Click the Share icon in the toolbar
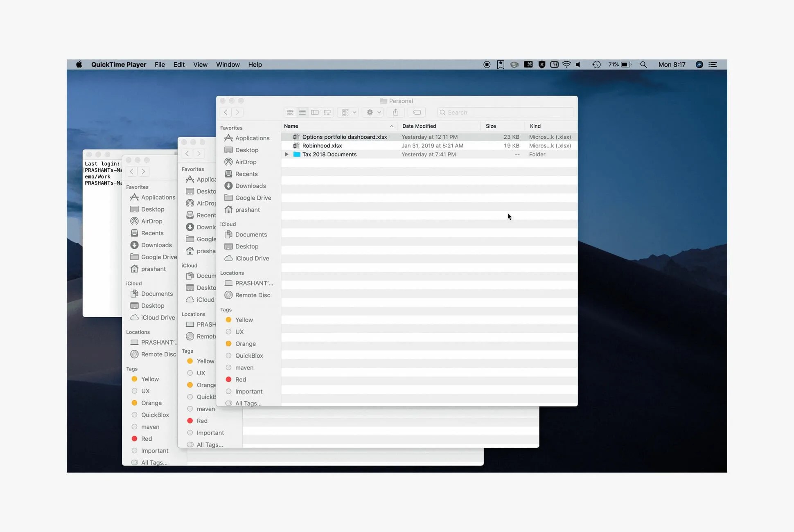This screenshot has height=532, width=794. tap(395, 112)
